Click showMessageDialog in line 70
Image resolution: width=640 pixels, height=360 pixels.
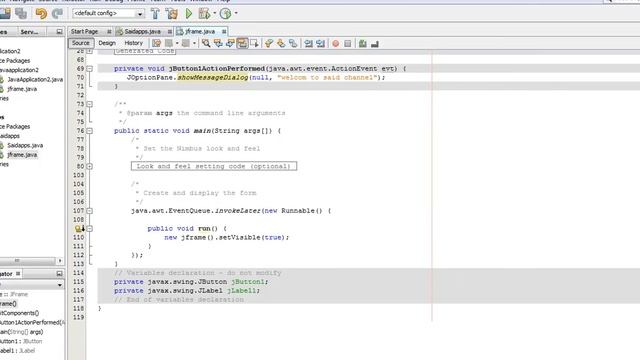(213, 78)
